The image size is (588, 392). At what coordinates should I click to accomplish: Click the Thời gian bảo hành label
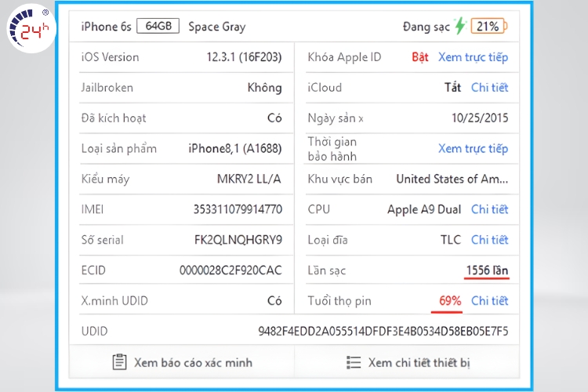coord(332,149)
